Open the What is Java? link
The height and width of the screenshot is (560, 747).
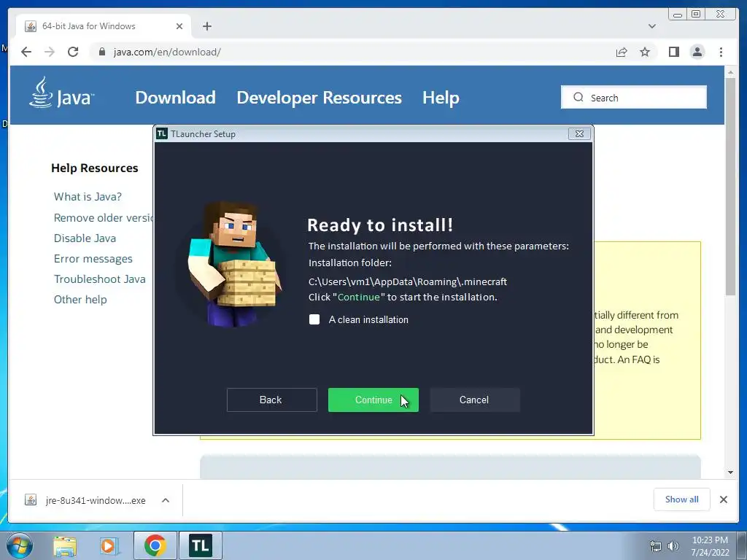point(88,197)
